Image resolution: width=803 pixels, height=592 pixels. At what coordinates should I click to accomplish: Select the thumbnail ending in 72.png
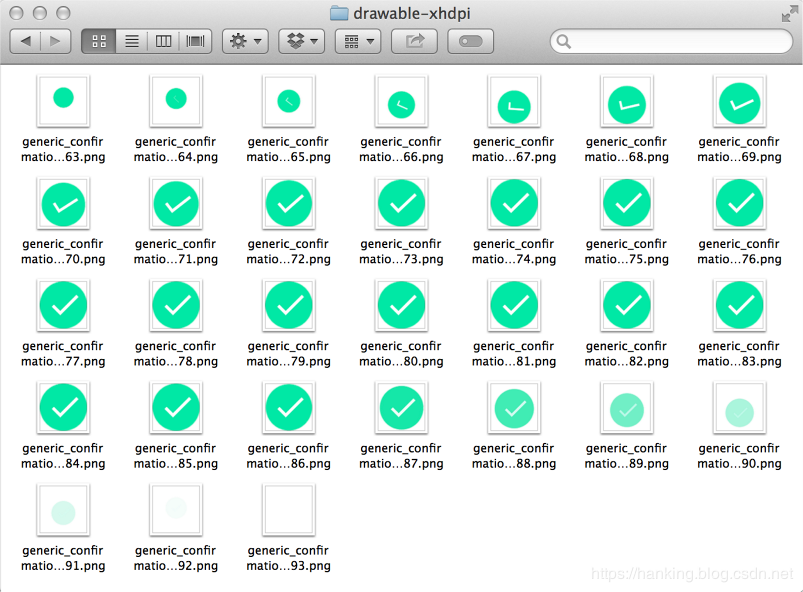tap(288, 203)
